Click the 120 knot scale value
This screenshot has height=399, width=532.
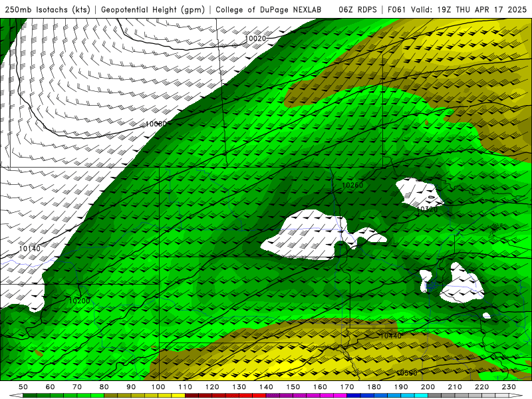pyautogui.click(x=212, y=387)
